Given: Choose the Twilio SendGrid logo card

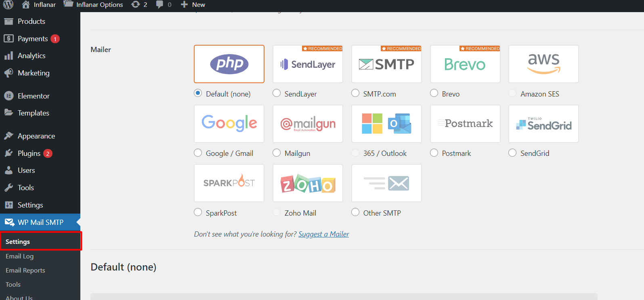Looking at the screenshot, I should tap(543, 124).
